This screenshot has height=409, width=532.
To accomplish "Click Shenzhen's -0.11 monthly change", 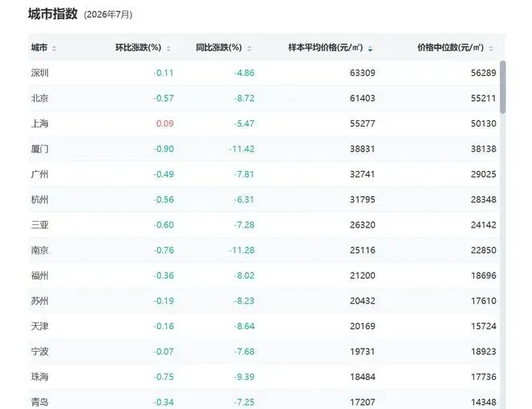I will (163, 73).
